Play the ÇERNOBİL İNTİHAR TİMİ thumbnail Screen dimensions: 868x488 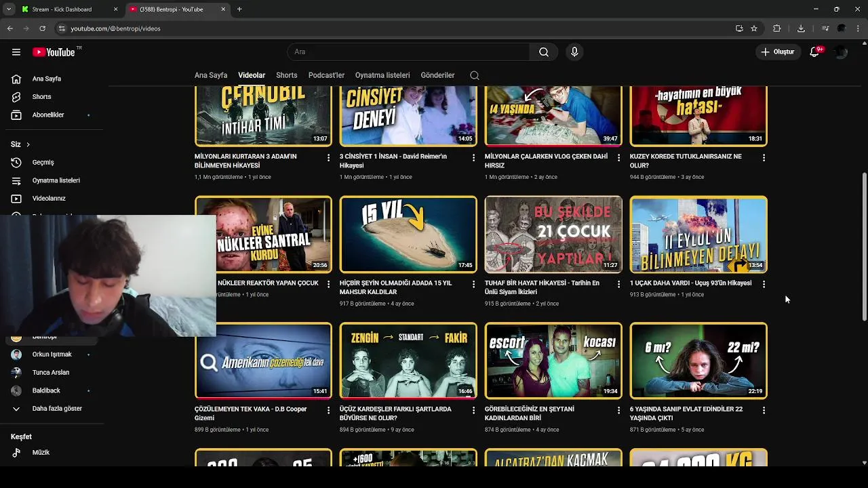point(263,116)
